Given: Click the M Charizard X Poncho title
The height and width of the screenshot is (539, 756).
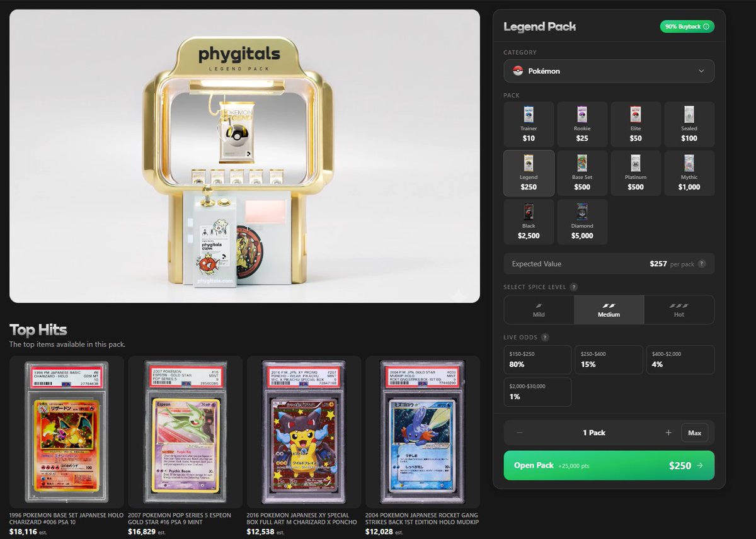Looking at the screenshot, I should pyautogui.click(x=302, y=518).
